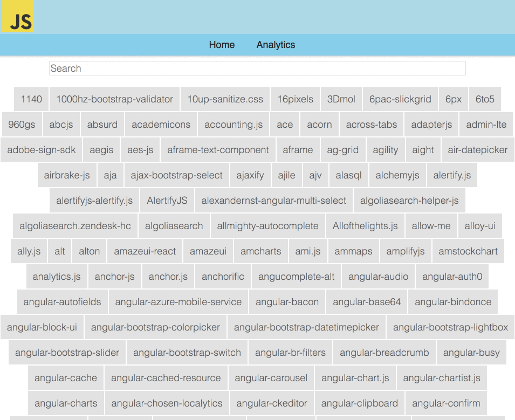The height and width of the screenshot is (420, 515).
Task: Open the angular-auth0 tag
Action: click(452, 276)
